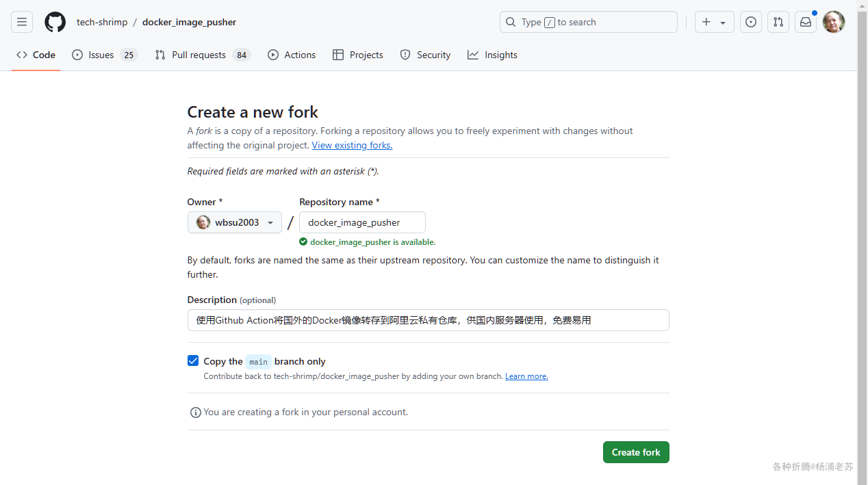Image resolution: width=868 pixels, height=485 pixels.
Task: Click the Create fork button
Action: point(636,452)
